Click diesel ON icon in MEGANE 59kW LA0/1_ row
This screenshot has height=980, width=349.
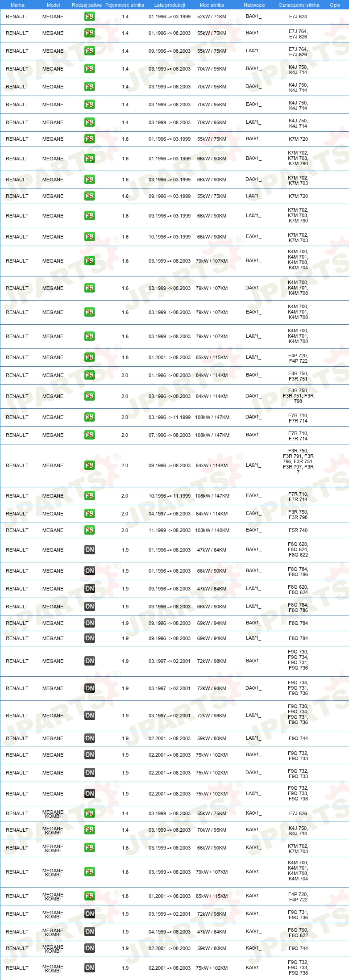click(x=89, y=738)
